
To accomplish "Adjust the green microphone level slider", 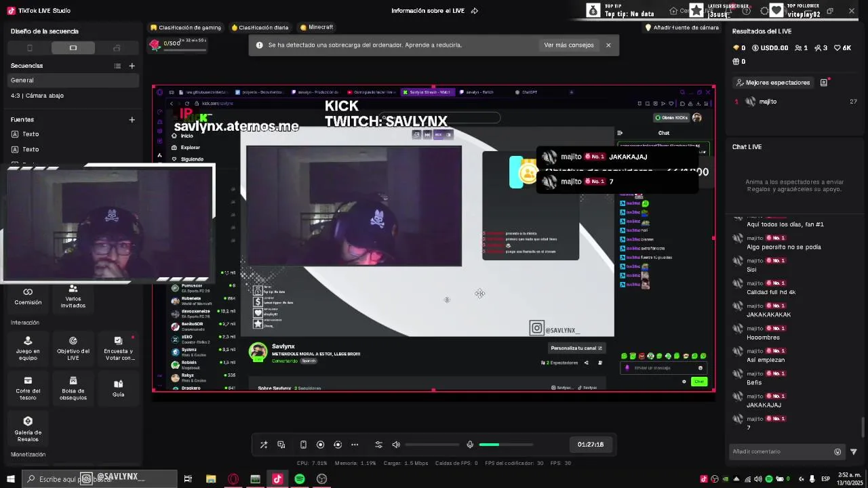I will (x=505, y=445).
